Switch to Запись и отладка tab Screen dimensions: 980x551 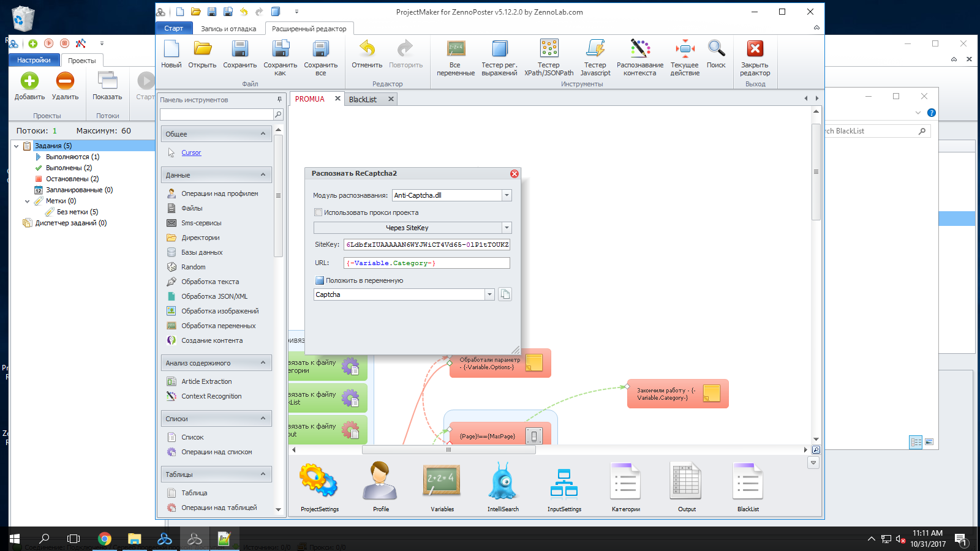[x=228, y=29]
